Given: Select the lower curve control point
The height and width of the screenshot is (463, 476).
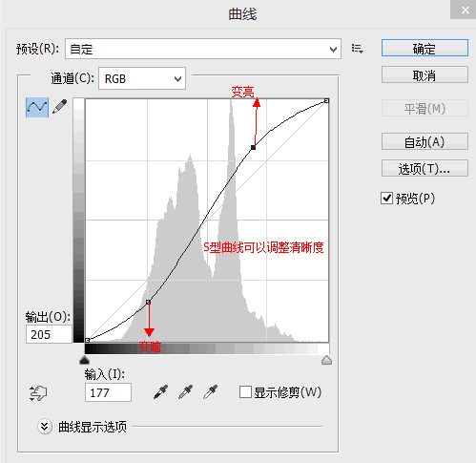Looking at the screenshot, I should click(x=148, y=302).
